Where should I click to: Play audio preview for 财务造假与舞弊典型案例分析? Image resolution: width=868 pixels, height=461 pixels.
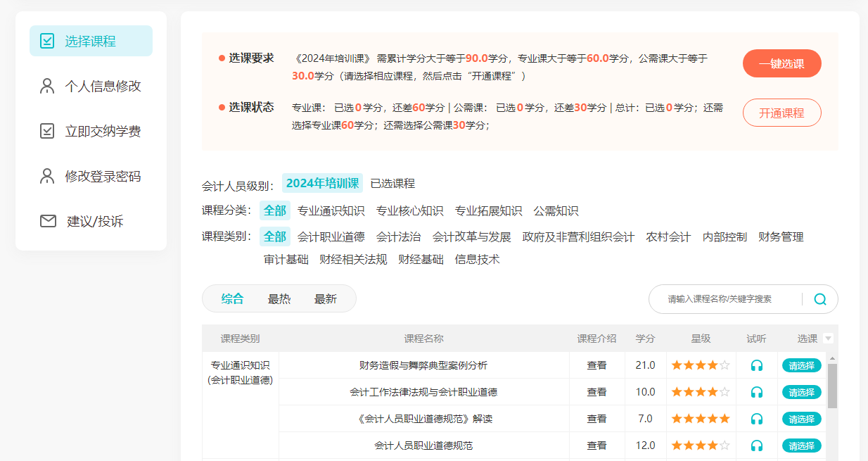pyautogui.click(x=757, y=365)
